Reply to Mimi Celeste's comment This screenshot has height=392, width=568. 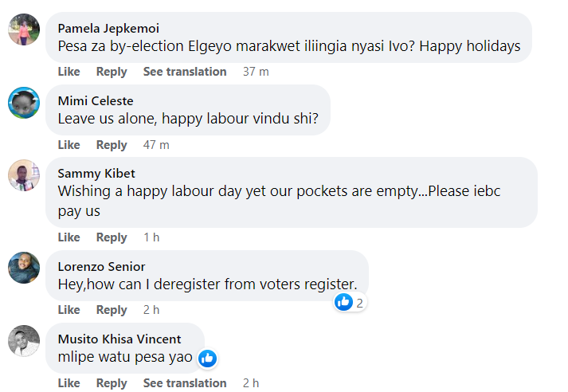coord(112,145)
